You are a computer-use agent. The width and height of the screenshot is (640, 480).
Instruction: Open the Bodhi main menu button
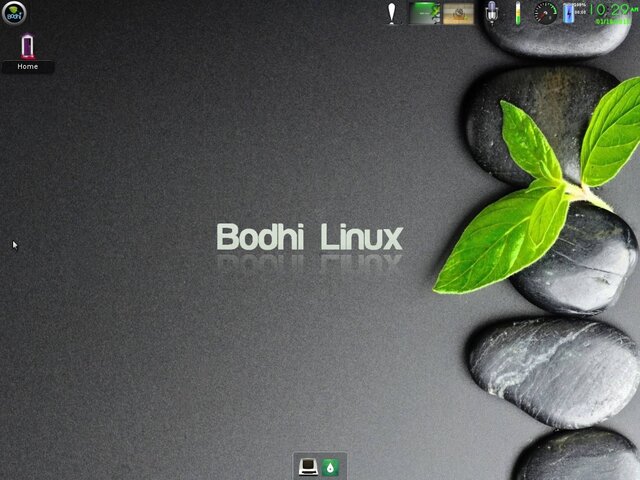14,13
